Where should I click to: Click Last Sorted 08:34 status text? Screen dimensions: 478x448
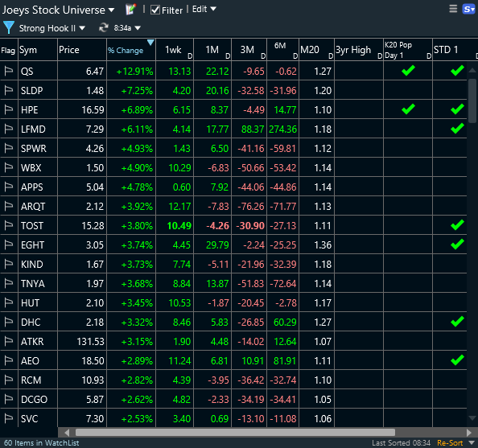tap(401, 442)
